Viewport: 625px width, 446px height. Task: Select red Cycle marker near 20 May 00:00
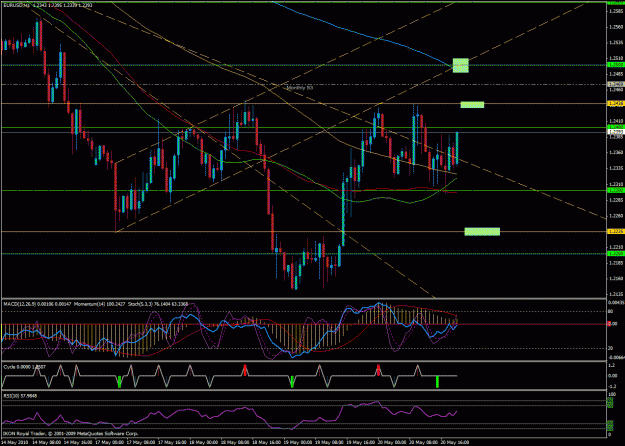tap(378, 370)
